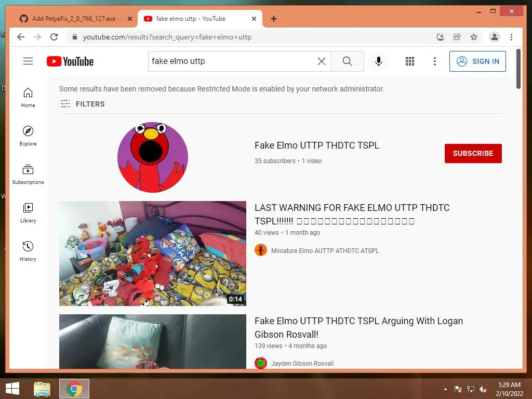Open the LAST WARNING FOR FAKE ELMO video title

pyautogui.click(x=352, y=214)
